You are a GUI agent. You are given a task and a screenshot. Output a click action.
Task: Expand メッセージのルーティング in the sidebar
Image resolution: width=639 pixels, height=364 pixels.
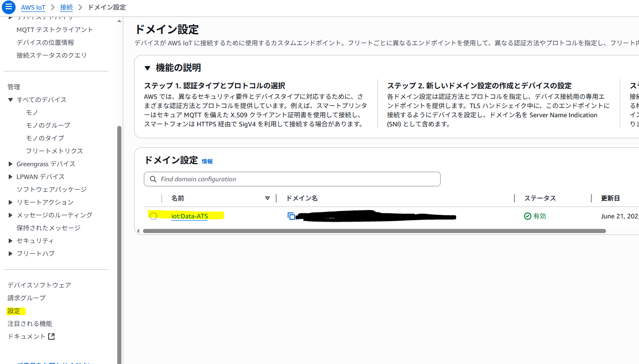tap(11, 215)
